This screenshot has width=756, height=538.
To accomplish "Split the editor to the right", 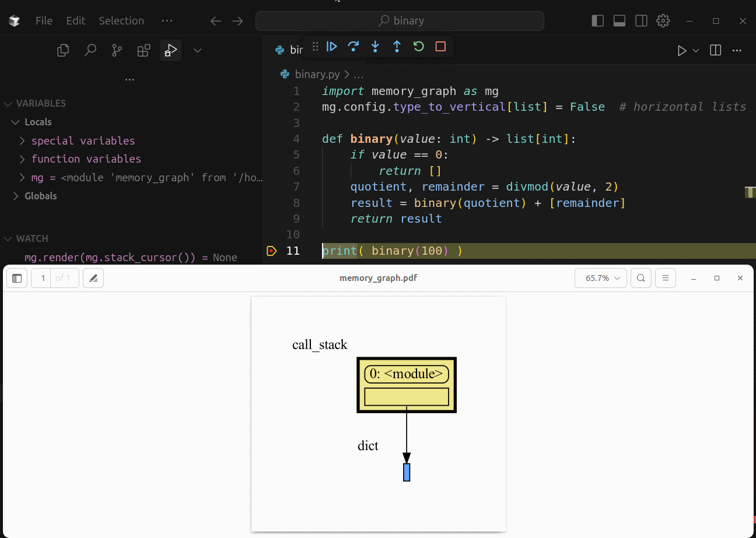I will pos(715,51).
